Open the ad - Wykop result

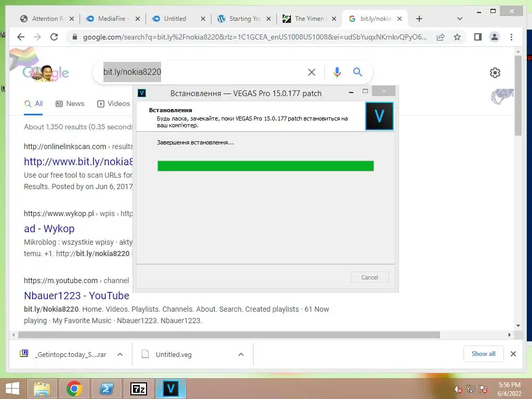tap(49, 229)
